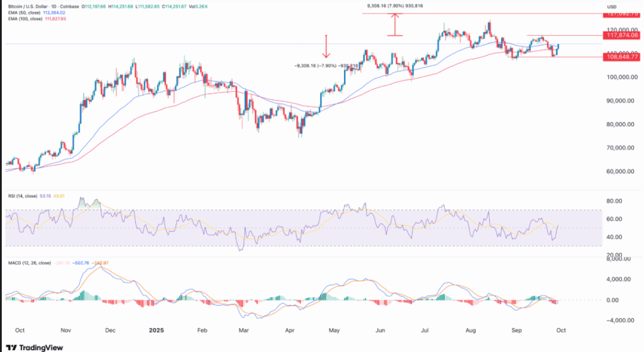Viewport: 644px width, 352px height.
Task: Click the 100,000.00 level on price axis
Action: 621,77
